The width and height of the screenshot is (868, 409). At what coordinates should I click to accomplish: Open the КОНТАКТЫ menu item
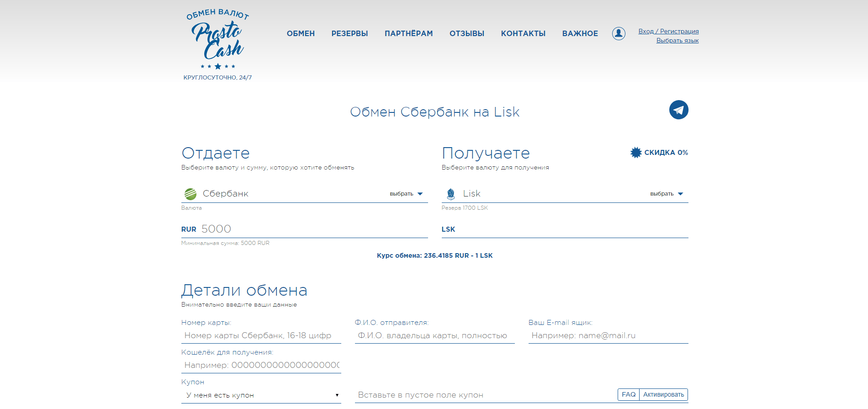pos(523,33)
